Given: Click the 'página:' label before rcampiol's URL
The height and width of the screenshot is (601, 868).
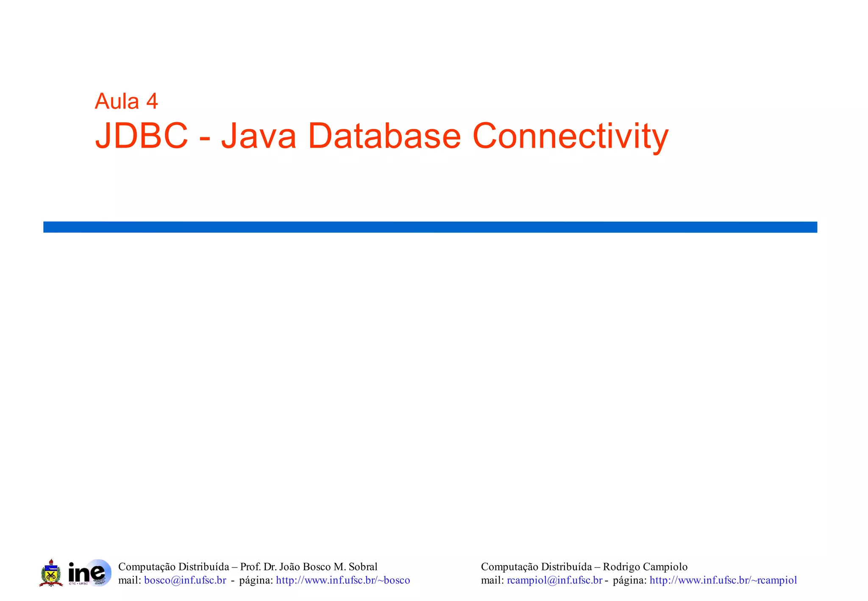Looking at the screenshot, I should point(629,580).
